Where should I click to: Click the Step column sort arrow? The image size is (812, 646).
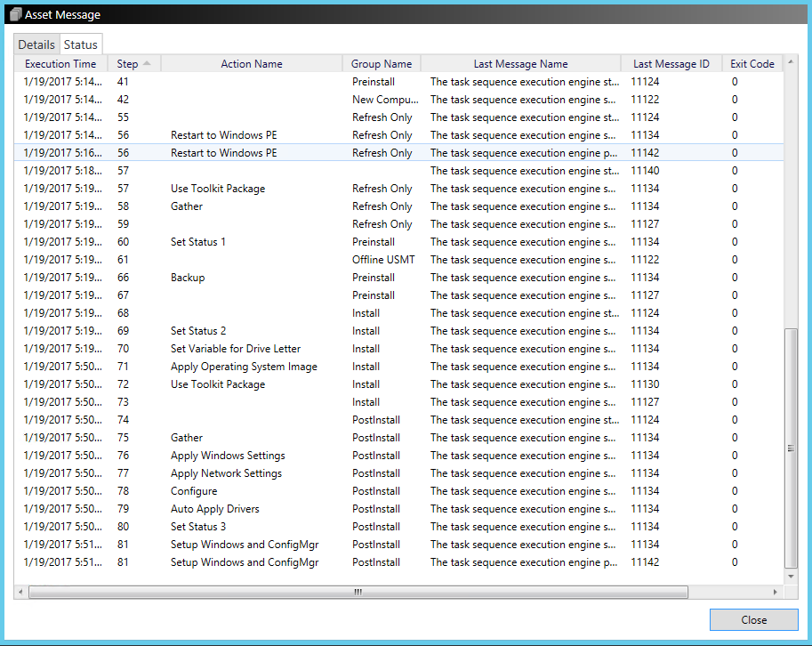pos(147,63)
